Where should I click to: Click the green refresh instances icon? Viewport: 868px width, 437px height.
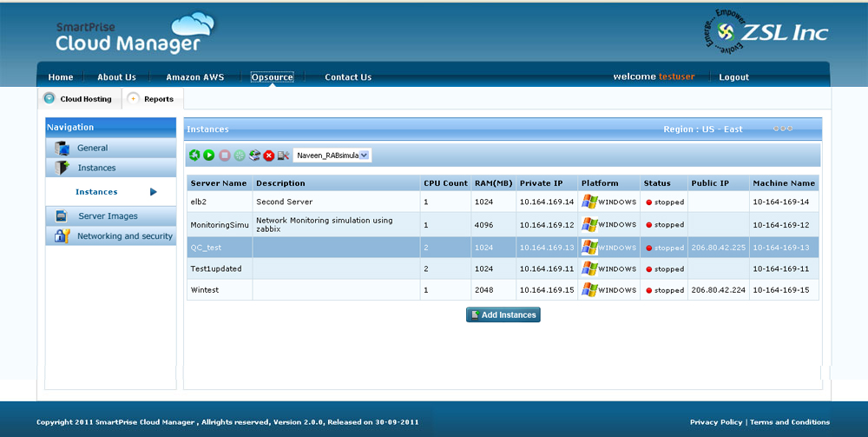194,156
